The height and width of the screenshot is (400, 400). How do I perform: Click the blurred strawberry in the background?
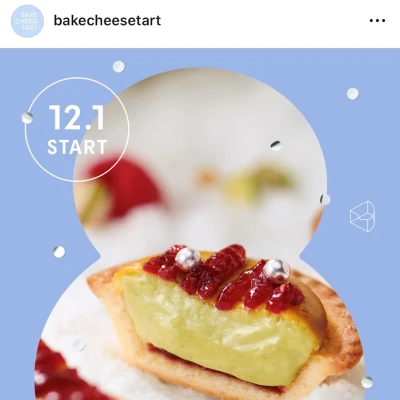click(x=125, y=187)
